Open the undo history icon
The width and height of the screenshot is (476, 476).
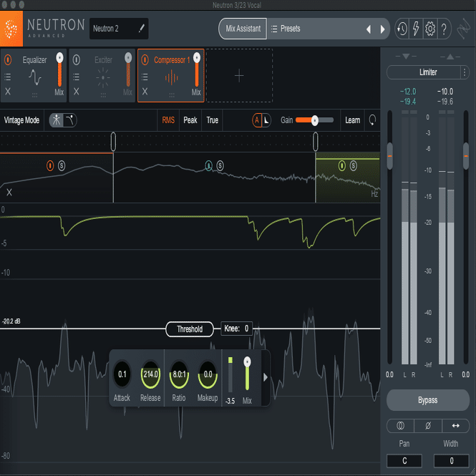(402, 29)
